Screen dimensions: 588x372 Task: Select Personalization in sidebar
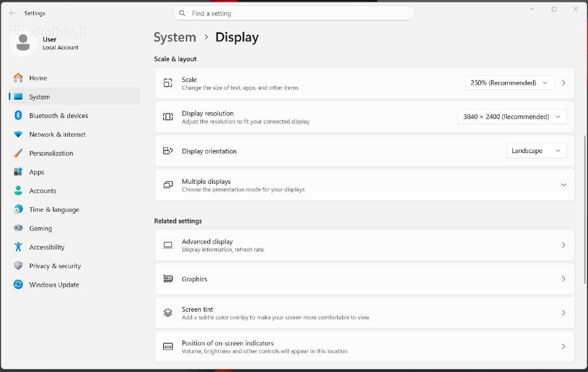click(x=74, y=153)
